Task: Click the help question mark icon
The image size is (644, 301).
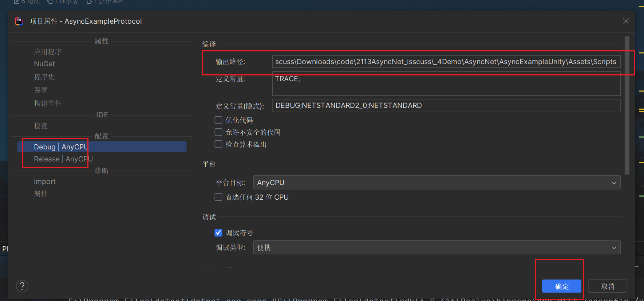Action: (22, 286)
